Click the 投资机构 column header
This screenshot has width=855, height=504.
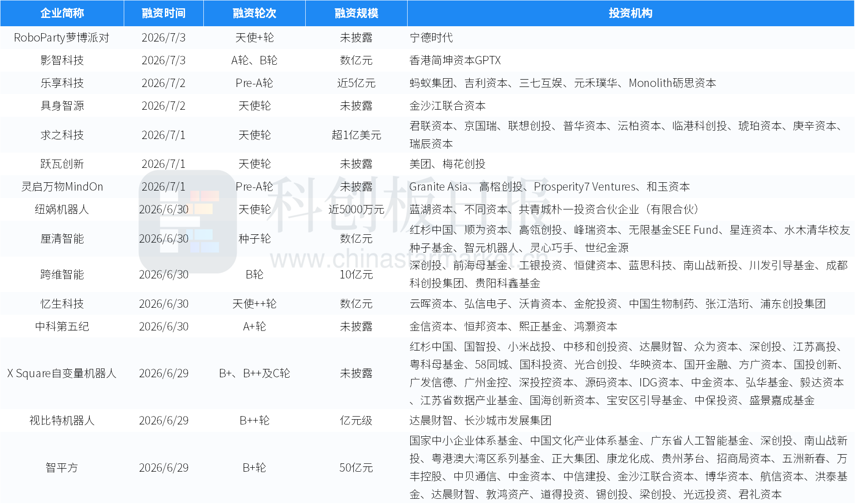631,13
